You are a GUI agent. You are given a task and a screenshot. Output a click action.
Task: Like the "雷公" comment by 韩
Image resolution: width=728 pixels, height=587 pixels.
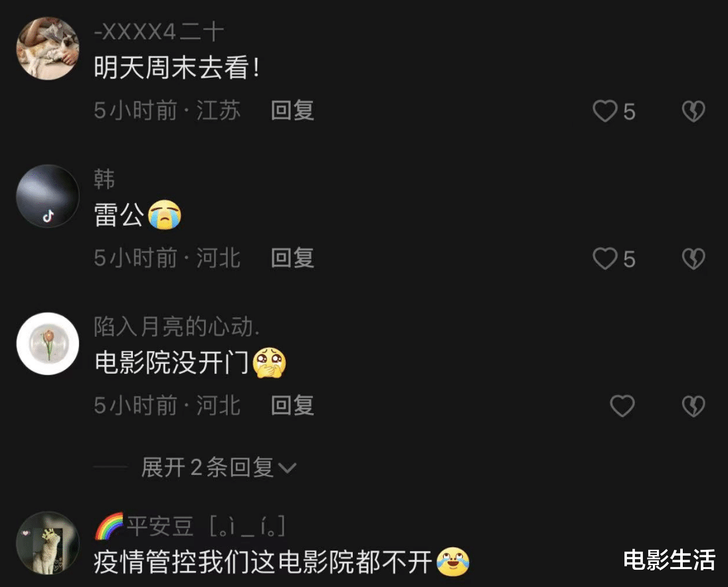click(605, 258)
